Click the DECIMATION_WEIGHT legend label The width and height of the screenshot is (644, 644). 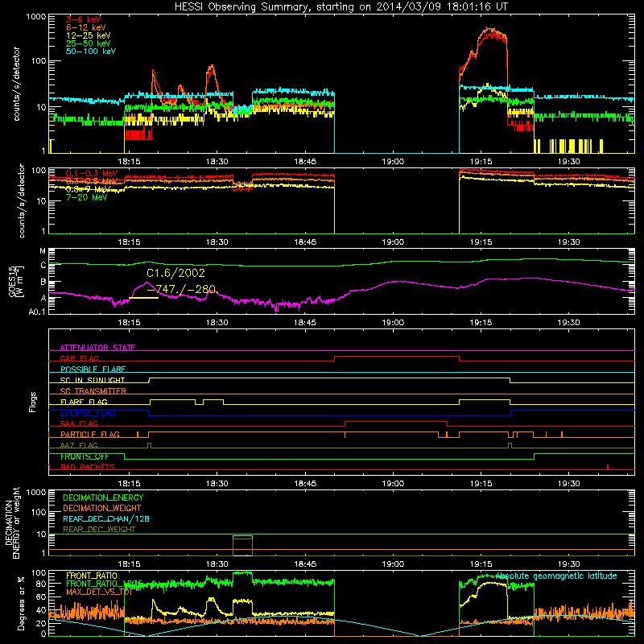[102, 508]
